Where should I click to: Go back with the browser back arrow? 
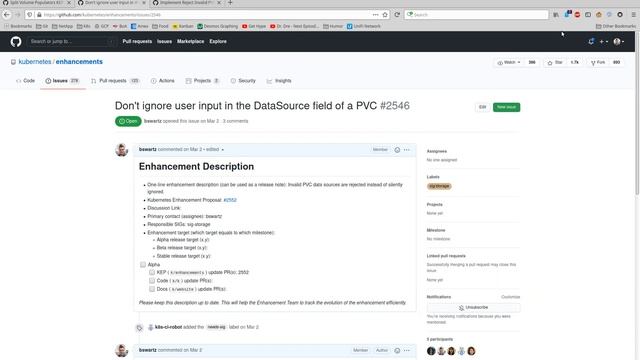7,15
